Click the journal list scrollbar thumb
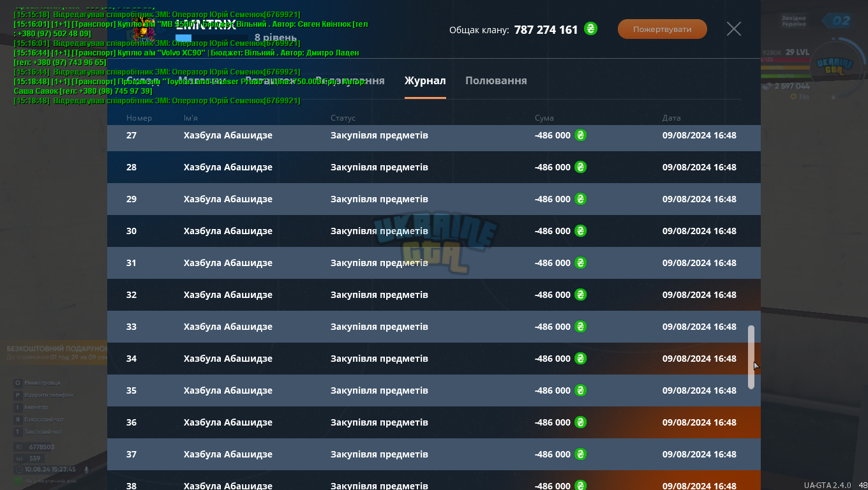The height and width of the screenshot is (490, 868). point(751,357)
